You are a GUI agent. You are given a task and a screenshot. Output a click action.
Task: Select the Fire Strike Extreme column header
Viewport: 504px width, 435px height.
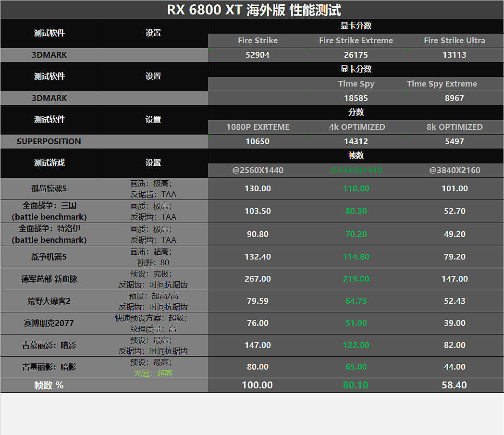point(356,40)
